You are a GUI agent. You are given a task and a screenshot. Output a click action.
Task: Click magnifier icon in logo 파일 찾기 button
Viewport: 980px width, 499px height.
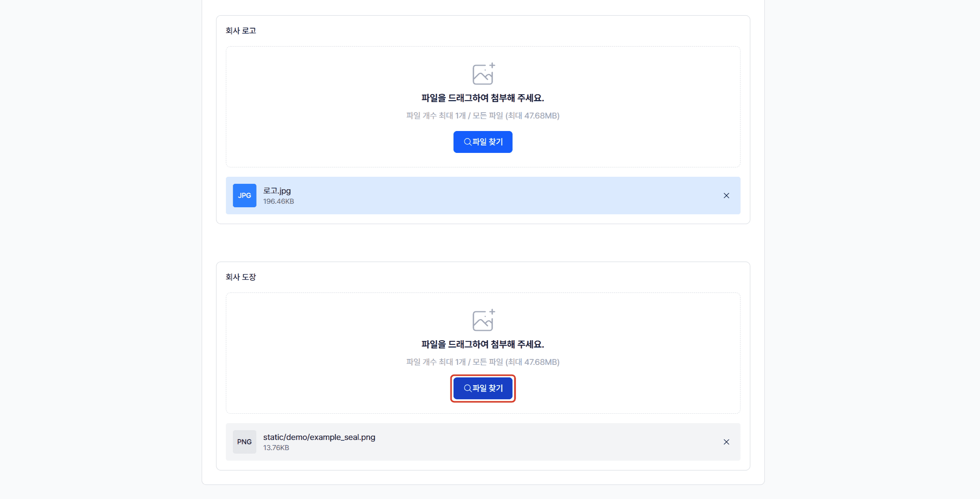pos(467,142)
